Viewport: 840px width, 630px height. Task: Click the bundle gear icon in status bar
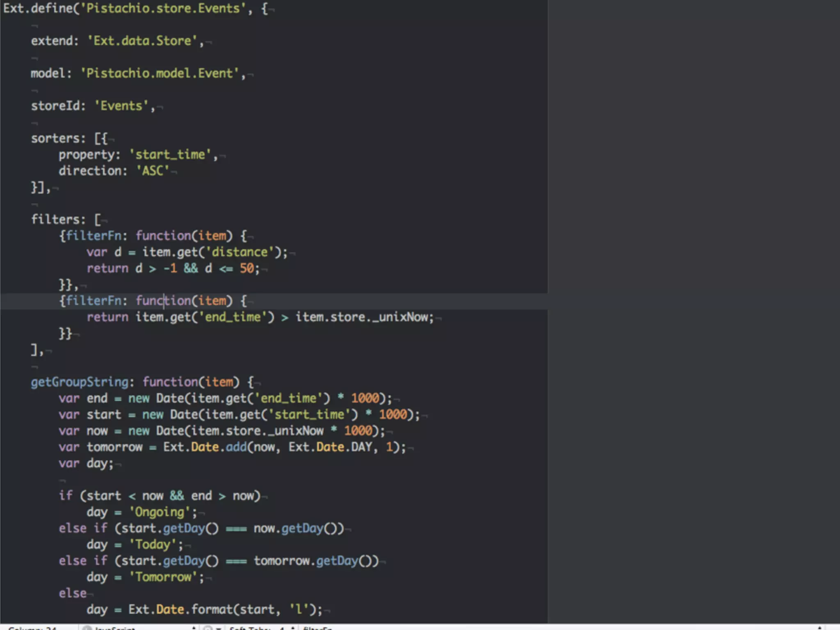pos(208,628)
